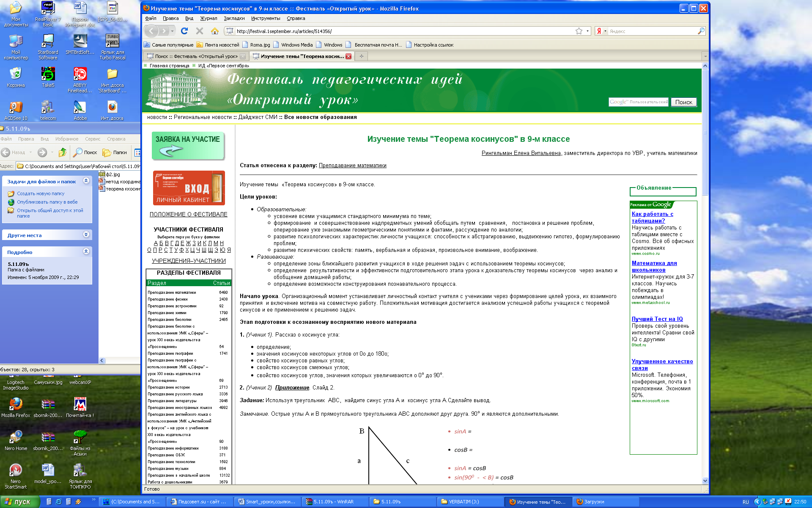Image resolution: width=812 pixels, height=508 pixels.
Task: Click 'ВХОД ЛИЧНЫЙ КАБИНЕТ' banner
Action: click(189, 188)
